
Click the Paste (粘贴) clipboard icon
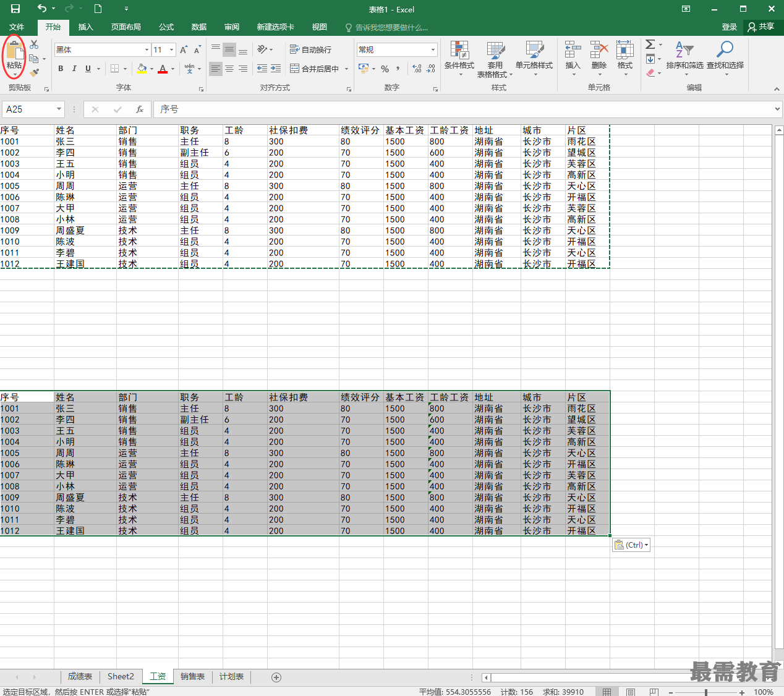click(x=14, y=50)
